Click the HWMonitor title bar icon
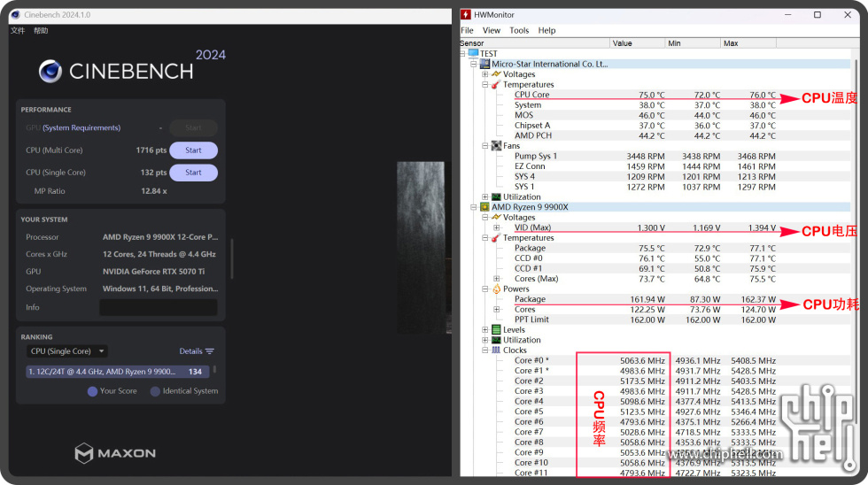 coord(466,15)
